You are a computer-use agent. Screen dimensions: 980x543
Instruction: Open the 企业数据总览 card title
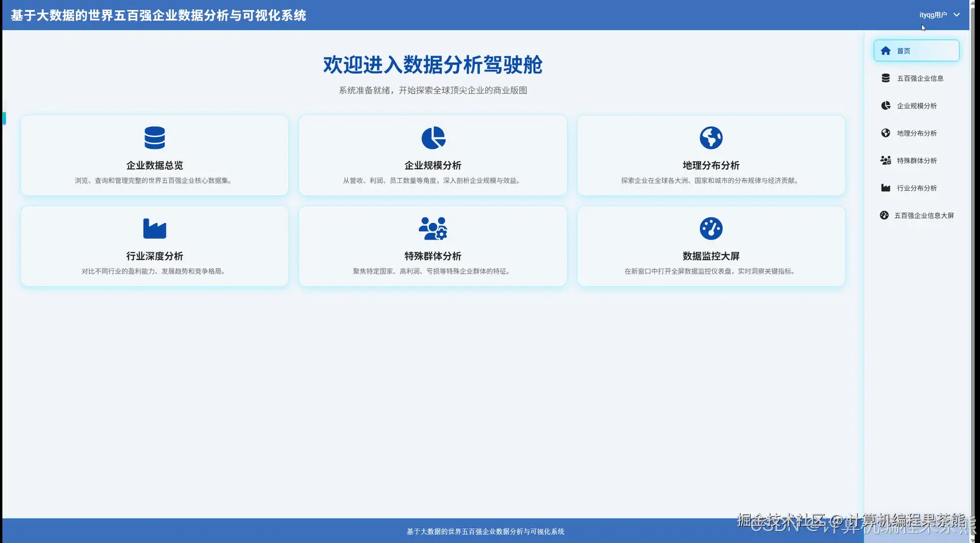tap(155, 165)
